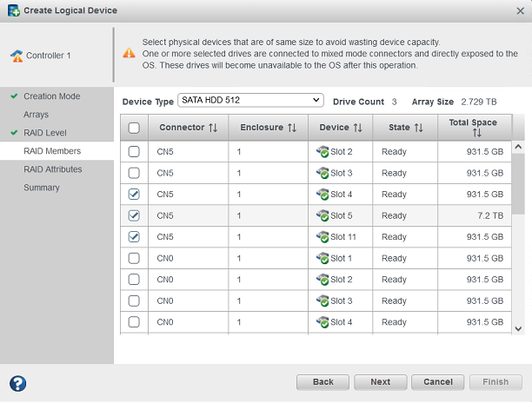The height and width of the screenshot is (403, 532).
Task: Check the CN0 Slot 1 checkbox
Action: (134, 258)
